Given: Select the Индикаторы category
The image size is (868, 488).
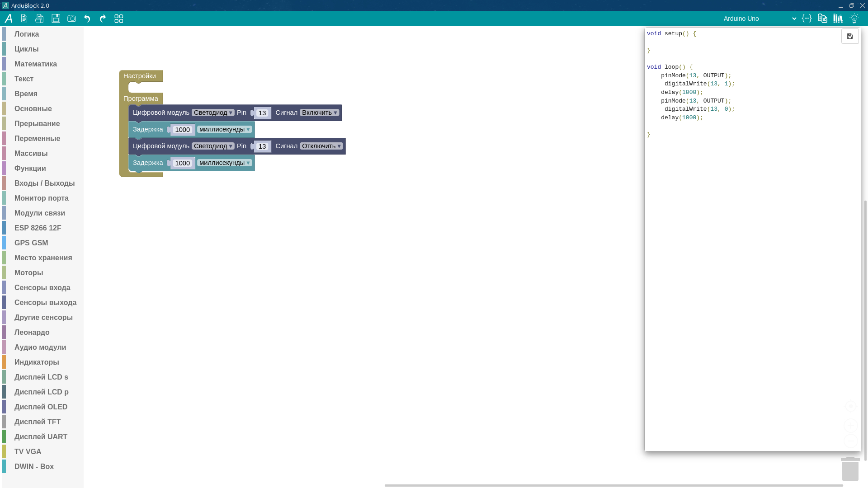Looking at the screenshot, I should coord(42,362).
